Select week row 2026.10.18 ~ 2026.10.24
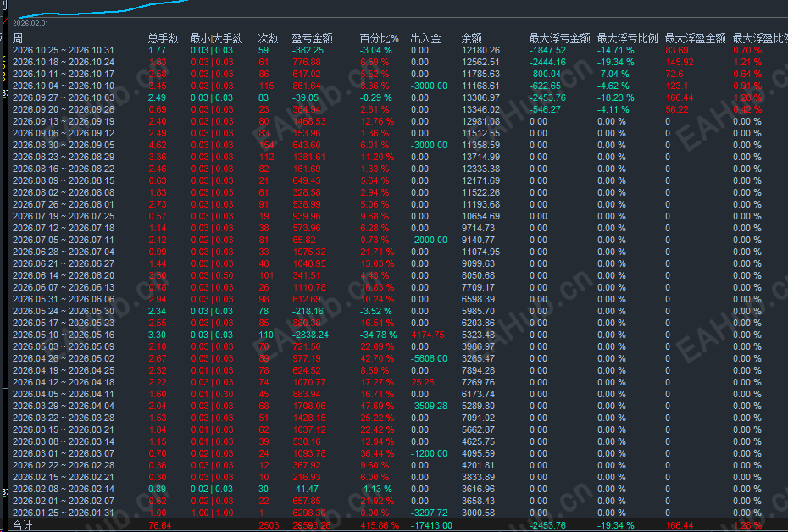788x532 pixels. [64, 63]
